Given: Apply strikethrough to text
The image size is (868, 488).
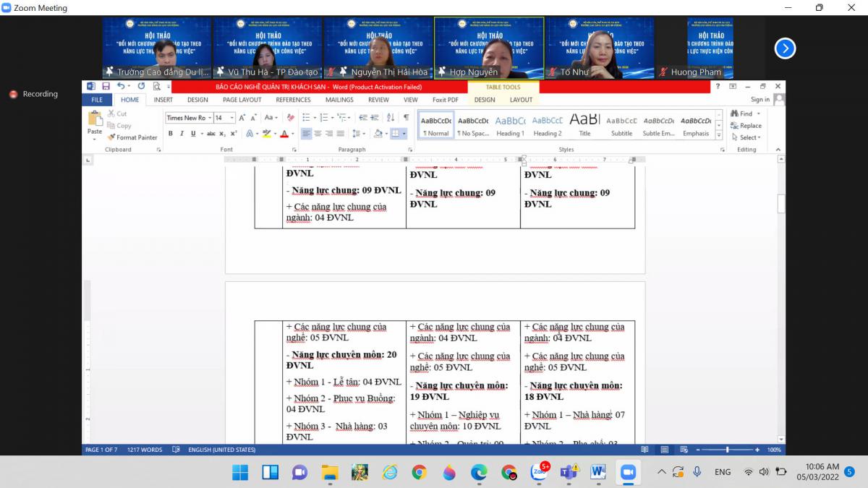Looking at the screenshot, I should tap(211, 134).
